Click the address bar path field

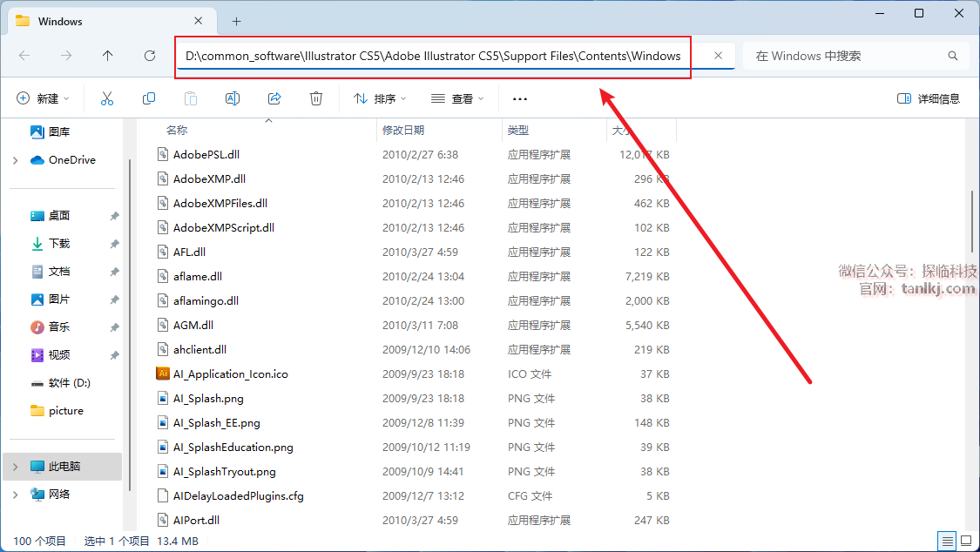(432, 56)
